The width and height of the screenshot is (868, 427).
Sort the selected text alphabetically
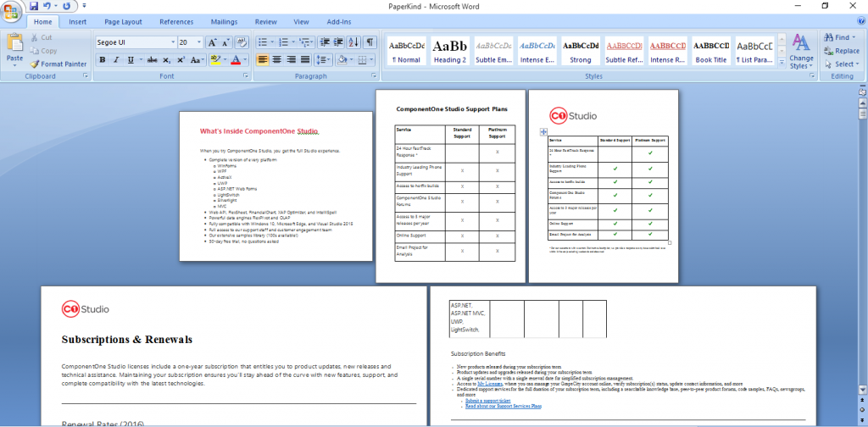click(x=354, y=42)
